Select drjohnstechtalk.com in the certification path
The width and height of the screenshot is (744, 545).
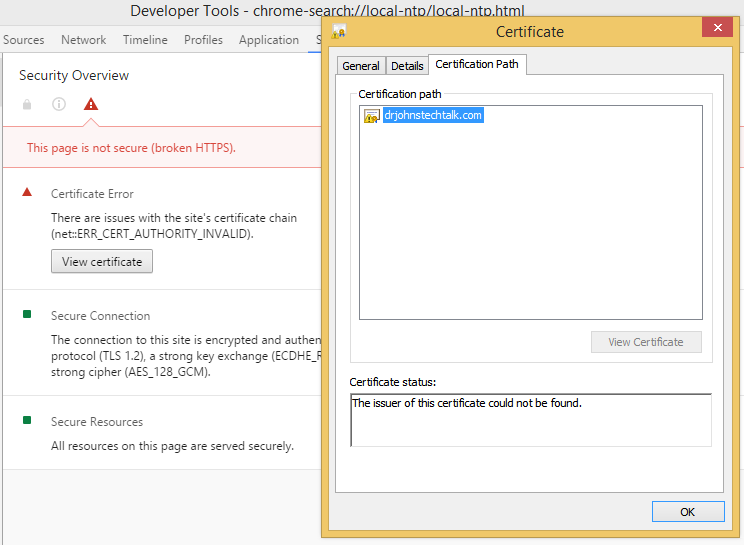point(433,115)
